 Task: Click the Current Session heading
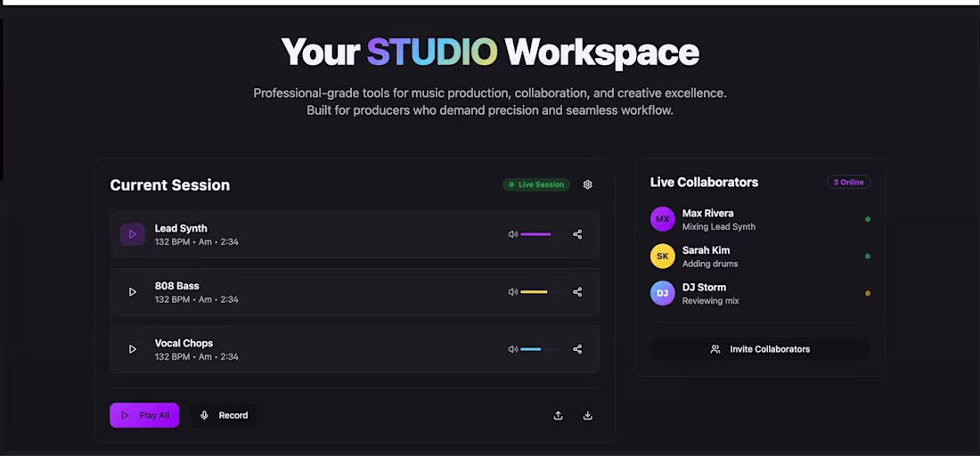170,185
